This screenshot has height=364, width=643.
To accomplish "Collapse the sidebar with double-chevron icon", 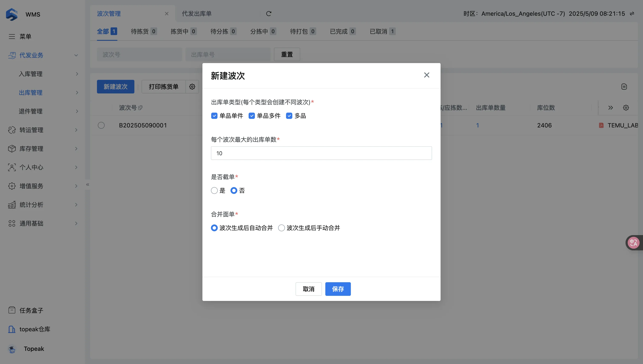I will (88, 185).
